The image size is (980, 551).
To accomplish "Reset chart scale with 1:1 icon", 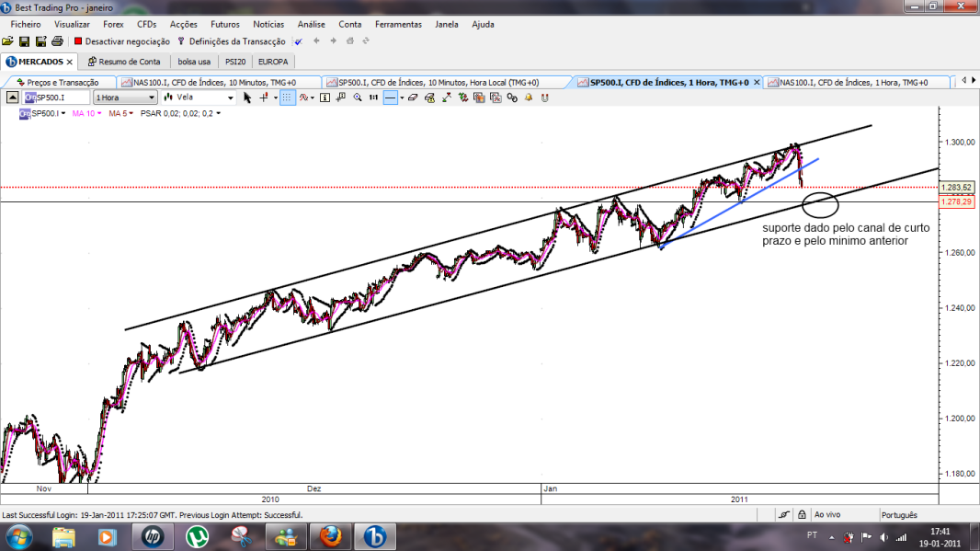I will pos(374,98).
